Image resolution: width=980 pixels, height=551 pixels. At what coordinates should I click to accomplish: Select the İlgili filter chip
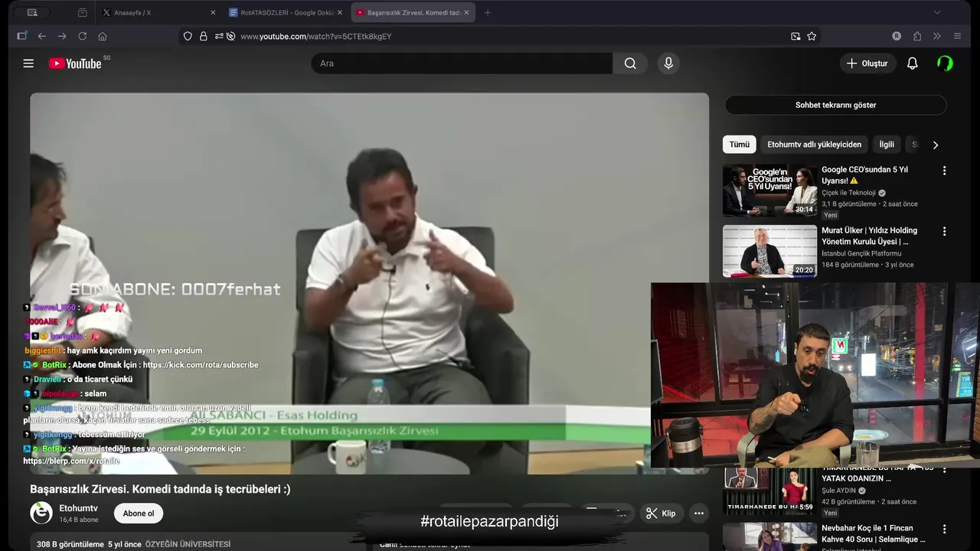(887, 144)
